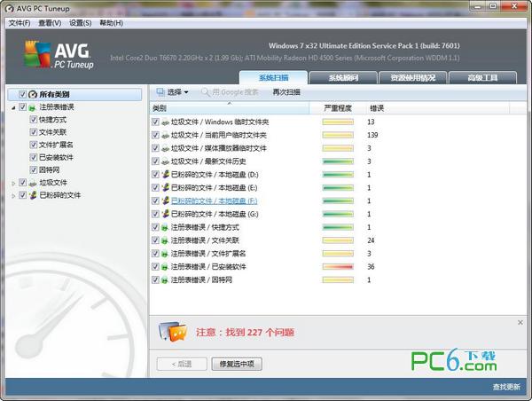Viewport: 532px width, 401px height.
Task: Sort by the 错误 column header
Action: (438, 108)
